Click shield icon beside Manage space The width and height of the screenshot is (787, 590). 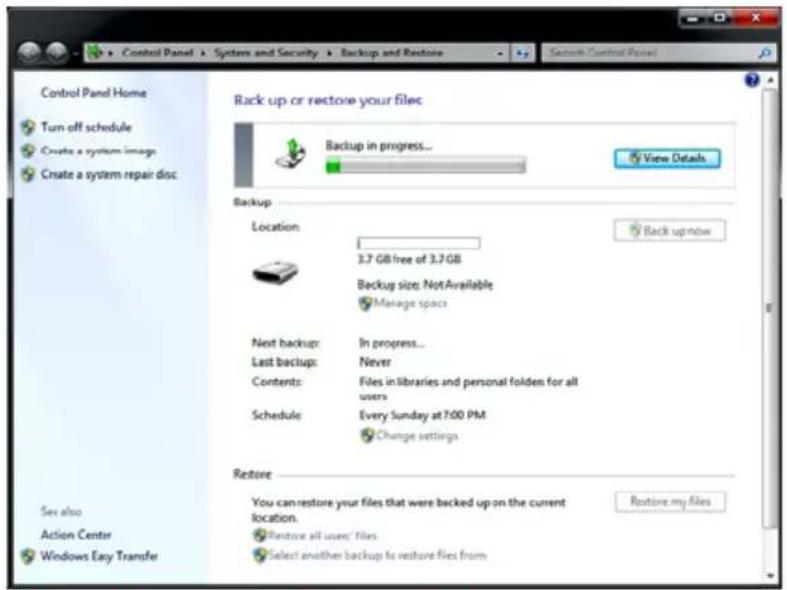(365, 303)
